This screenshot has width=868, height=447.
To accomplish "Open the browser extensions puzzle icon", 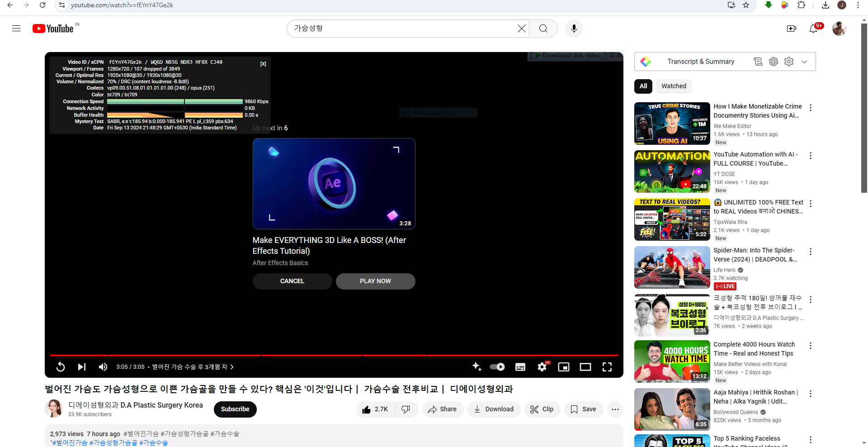I will pos(801,5).
